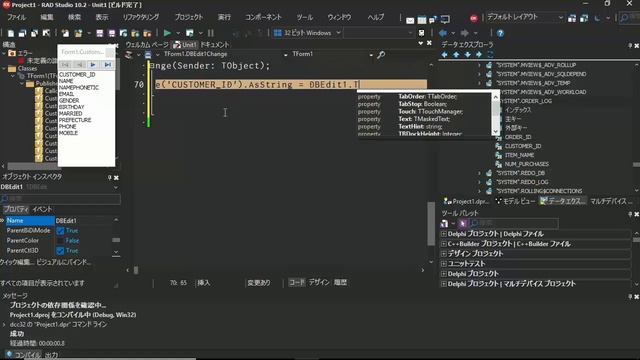Open the TForm1 class dropdown in editor

[x=371, y=54]
